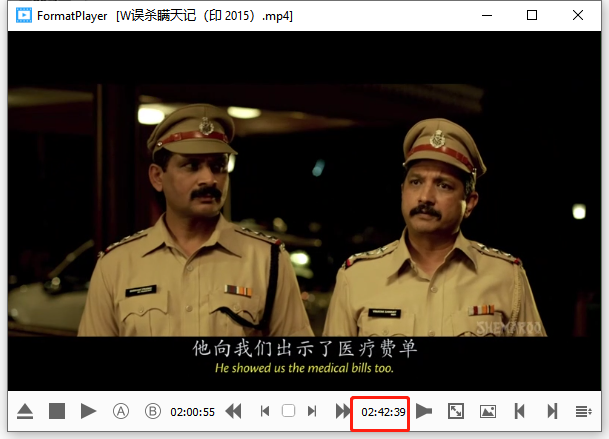609x439 pixels.
Task: Stop playback with the square stop button
Action: (x=57, y=411)
